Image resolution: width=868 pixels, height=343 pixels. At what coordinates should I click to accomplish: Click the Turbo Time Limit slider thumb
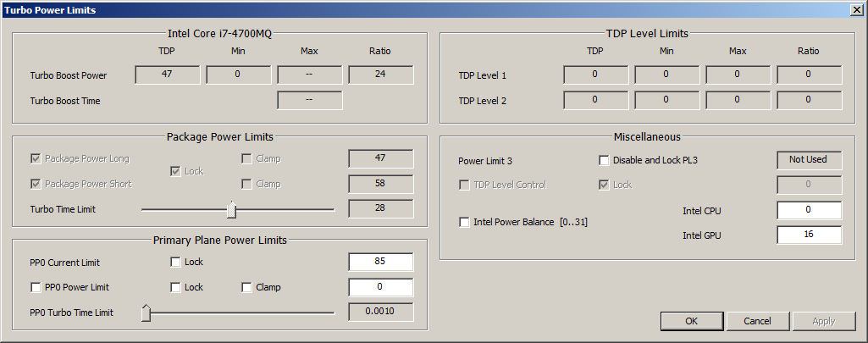pos(231,210)
